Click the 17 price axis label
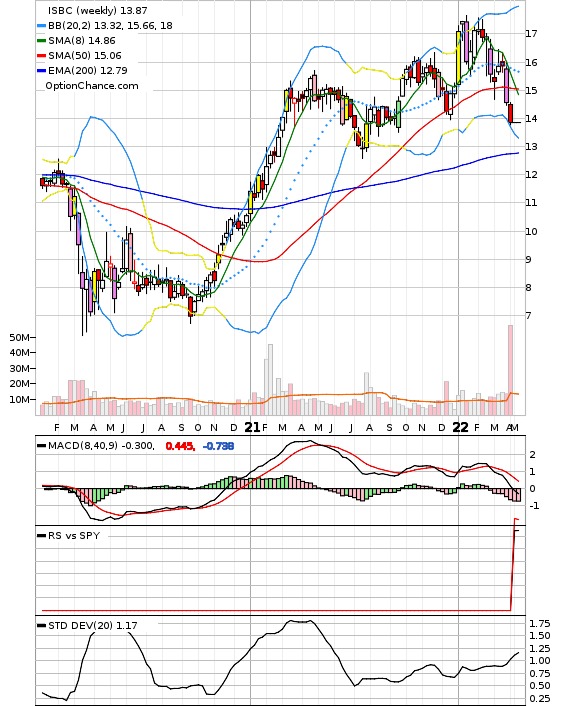566x706 pixels. (531, 33)
